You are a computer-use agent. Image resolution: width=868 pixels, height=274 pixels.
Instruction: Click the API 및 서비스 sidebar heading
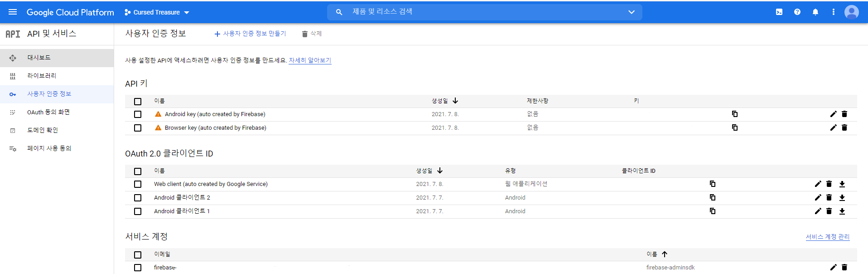tap(52, 34)
